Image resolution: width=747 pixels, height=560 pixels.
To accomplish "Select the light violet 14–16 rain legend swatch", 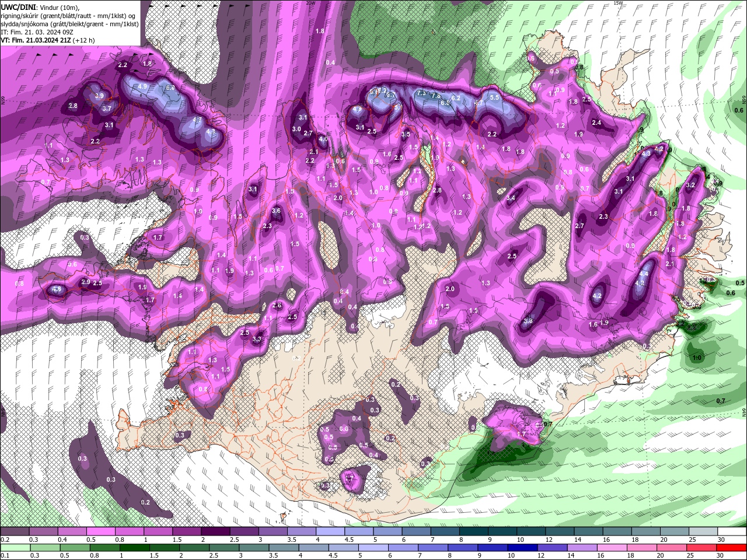I will click(x=581, y=548).
